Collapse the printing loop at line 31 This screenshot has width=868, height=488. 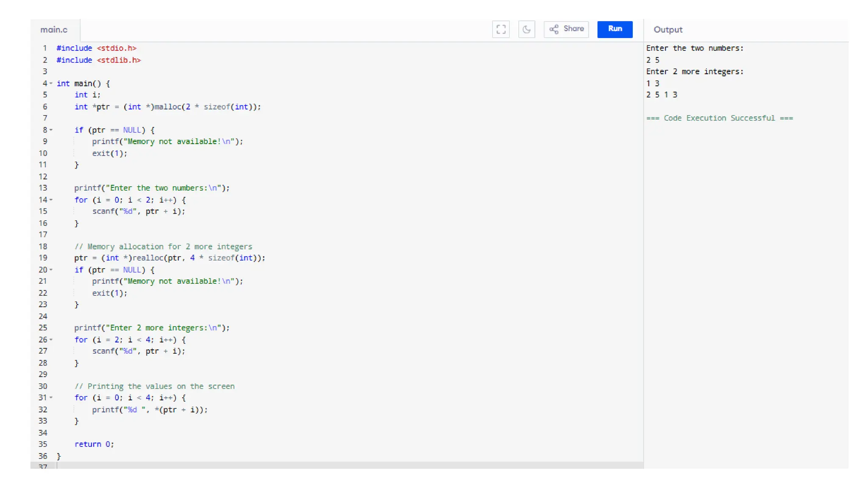51,398
